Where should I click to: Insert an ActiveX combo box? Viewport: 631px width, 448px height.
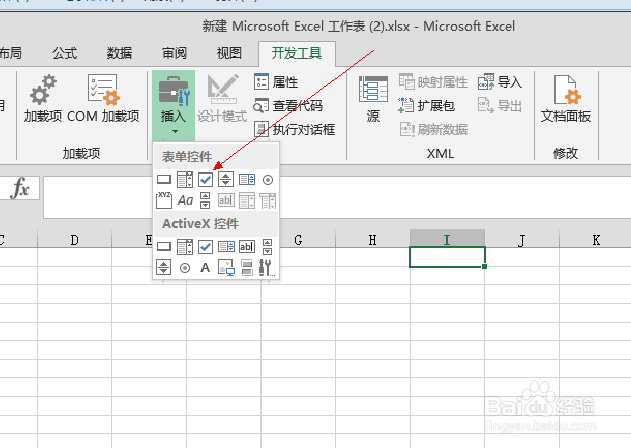185,247
